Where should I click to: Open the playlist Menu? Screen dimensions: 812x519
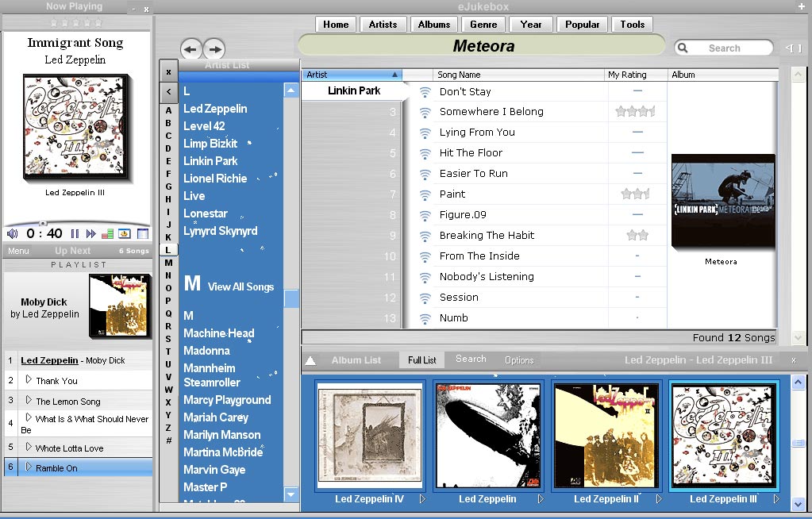point(18,251)
